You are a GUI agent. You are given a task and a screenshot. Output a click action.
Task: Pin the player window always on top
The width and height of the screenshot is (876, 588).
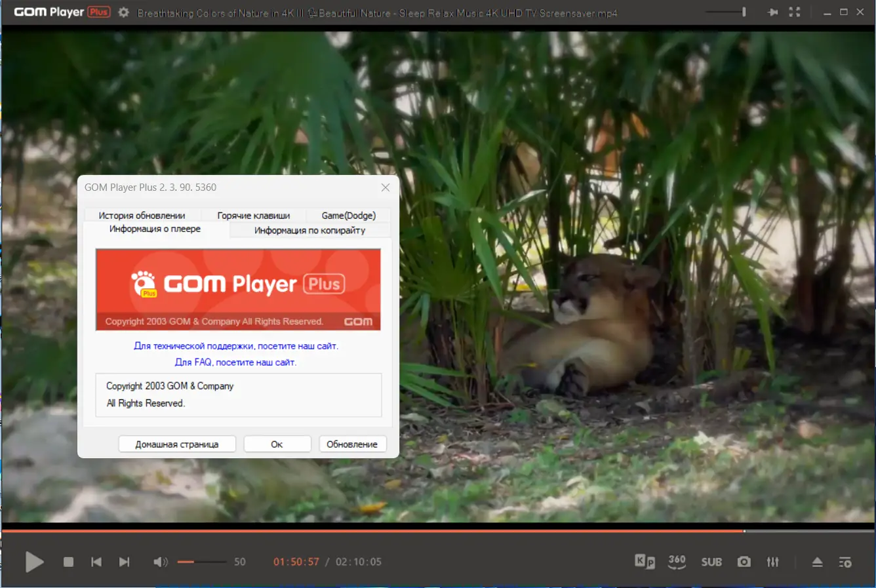(773, 12)
